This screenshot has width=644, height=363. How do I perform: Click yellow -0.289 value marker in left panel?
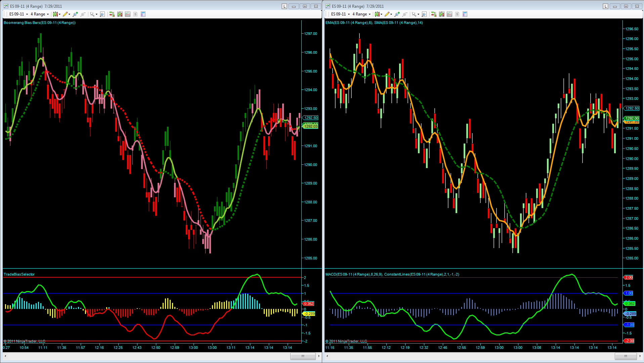pyautogui.click(x=309, y=314)
